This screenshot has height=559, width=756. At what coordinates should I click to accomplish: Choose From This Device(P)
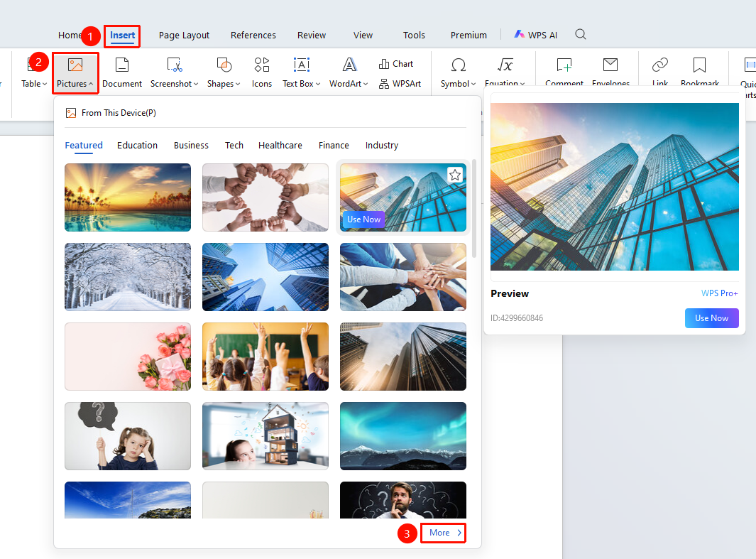pyautogui.click(x=111, y=113)
